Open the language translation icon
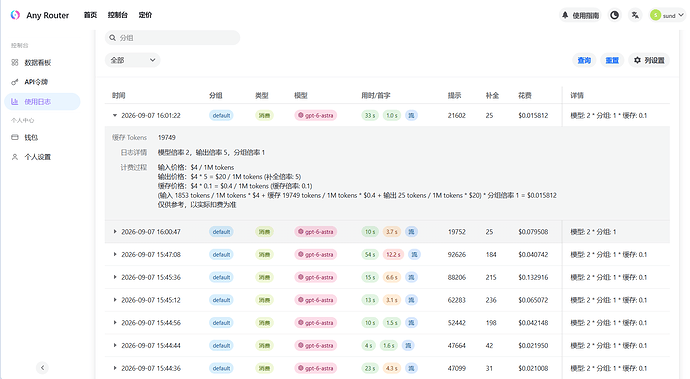The height and width of the screenshot is (379, 690). 635,15
